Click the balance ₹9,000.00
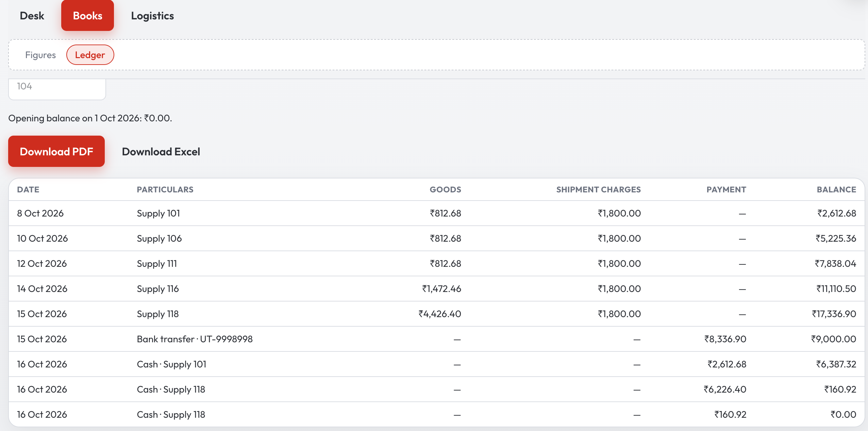This screenshot has height=431, width=868. coord(833,339)
